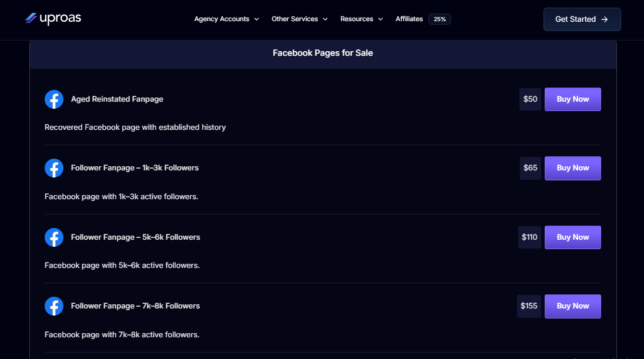Image resolution: width=644 pixels, height=359 pixels.
Task: Open the Affiliates menu item
Action: coord(409,19)
